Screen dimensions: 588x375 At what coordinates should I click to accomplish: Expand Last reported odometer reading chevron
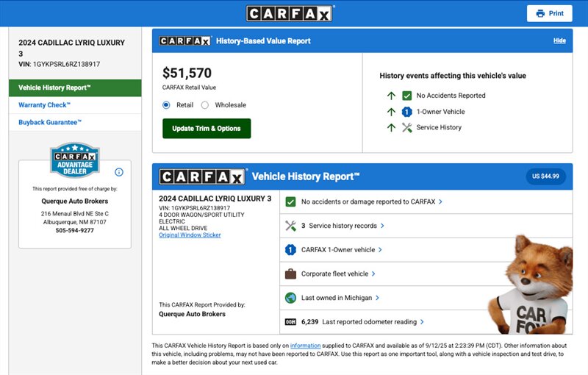click(x=422, y=322)
